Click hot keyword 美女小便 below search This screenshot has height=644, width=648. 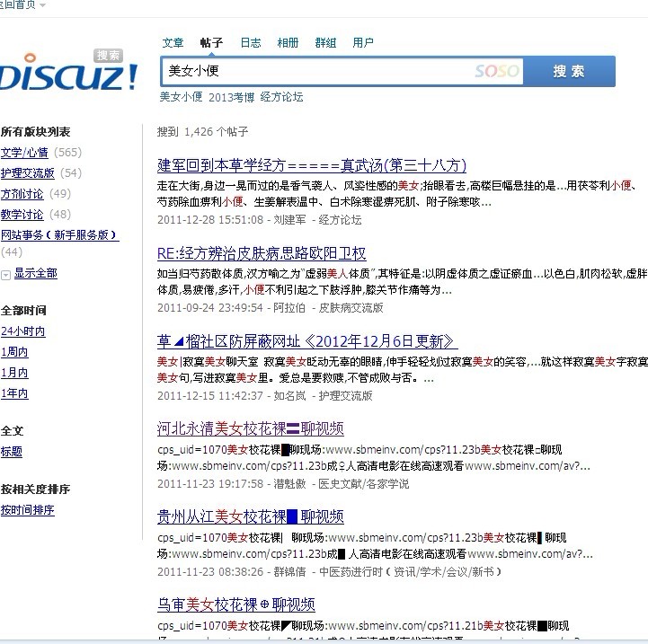[181, 97]
